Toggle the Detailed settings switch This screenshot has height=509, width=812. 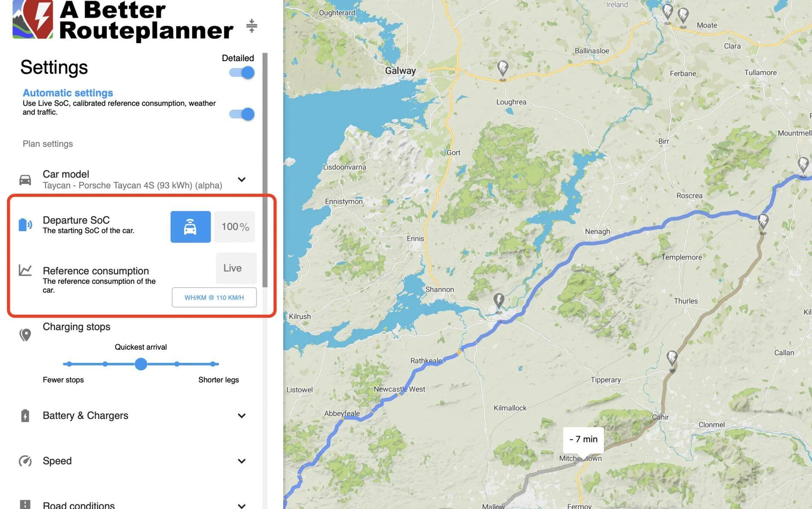pyautogui.click(x=242, y=73)
